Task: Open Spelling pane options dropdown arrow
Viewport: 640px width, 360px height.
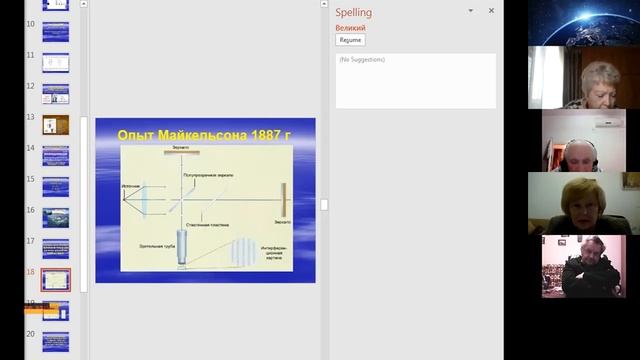Action: coord(471,11)
